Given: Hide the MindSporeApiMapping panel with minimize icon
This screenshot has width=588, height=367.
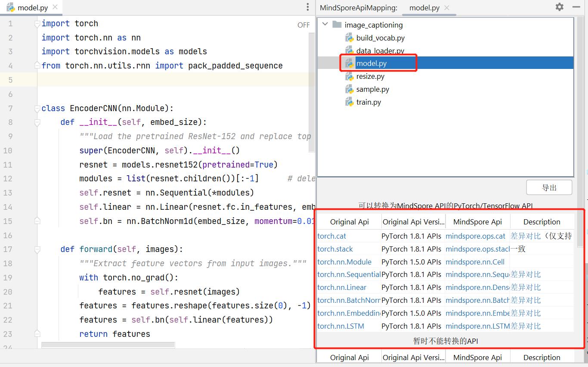Looking at the screenshot, I should [576, 7].
